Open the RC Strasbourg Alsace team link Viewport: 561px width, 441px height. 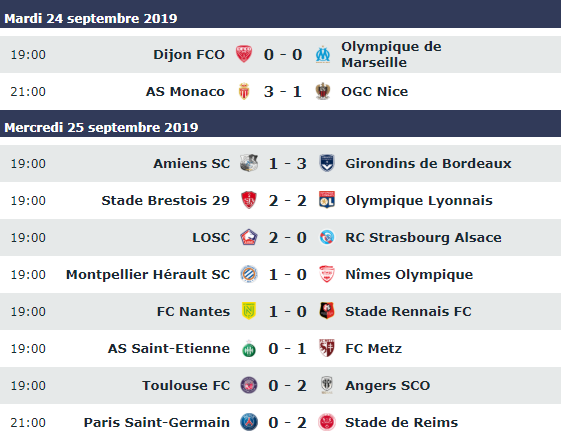tap(423, 237)
